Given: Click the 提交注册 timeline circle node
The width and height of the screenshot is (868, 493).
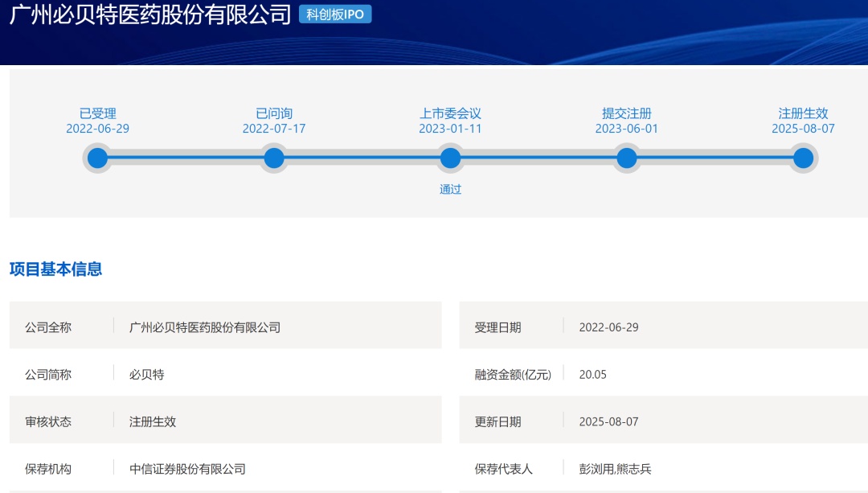Looking at the screenshot, I should pyautogui.click(x=627, y=158).
